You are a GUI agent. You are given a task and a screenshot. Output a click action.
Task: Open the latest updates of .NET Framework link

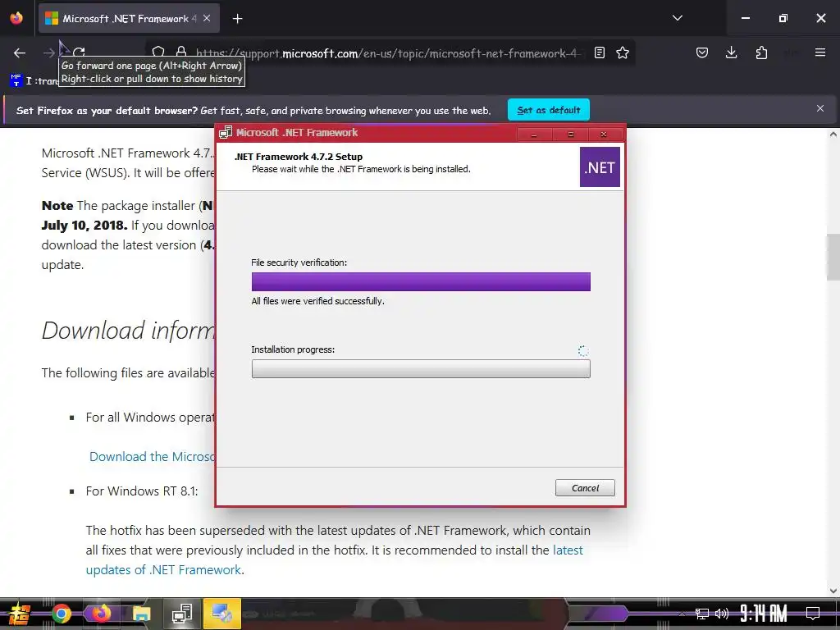click(335, 559)
